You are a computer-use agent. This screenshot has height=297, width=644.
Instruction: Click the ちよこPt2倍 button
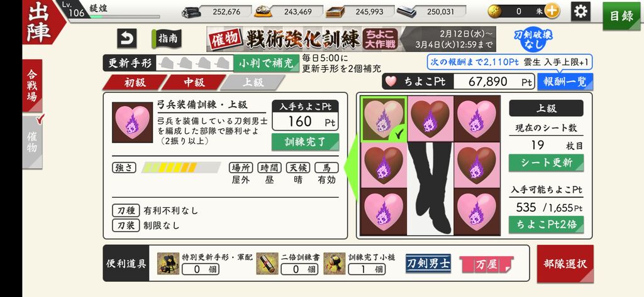(x=547, y=224)
